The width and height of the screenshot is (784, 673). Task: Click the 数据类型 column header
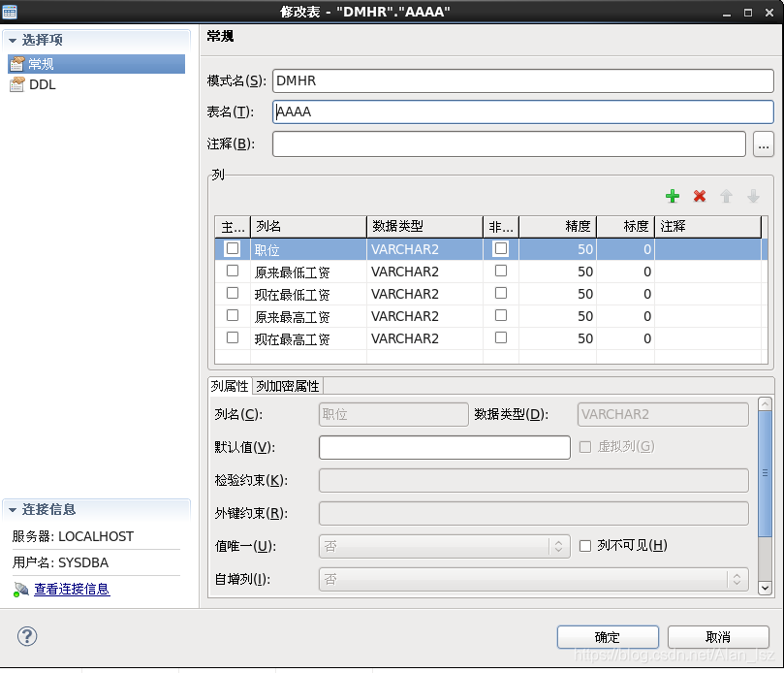click(425, 227)
